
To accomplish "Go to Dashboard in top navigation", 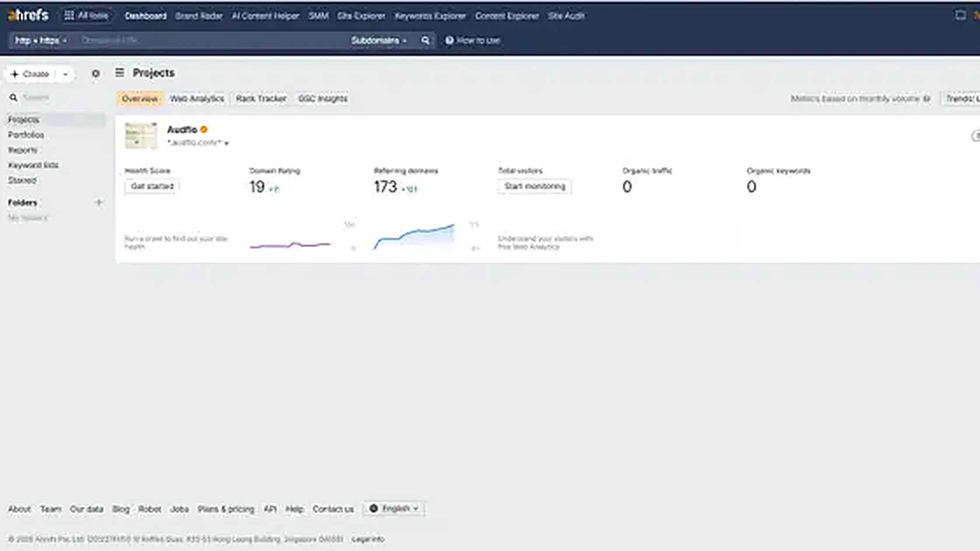I will point(145,16).
